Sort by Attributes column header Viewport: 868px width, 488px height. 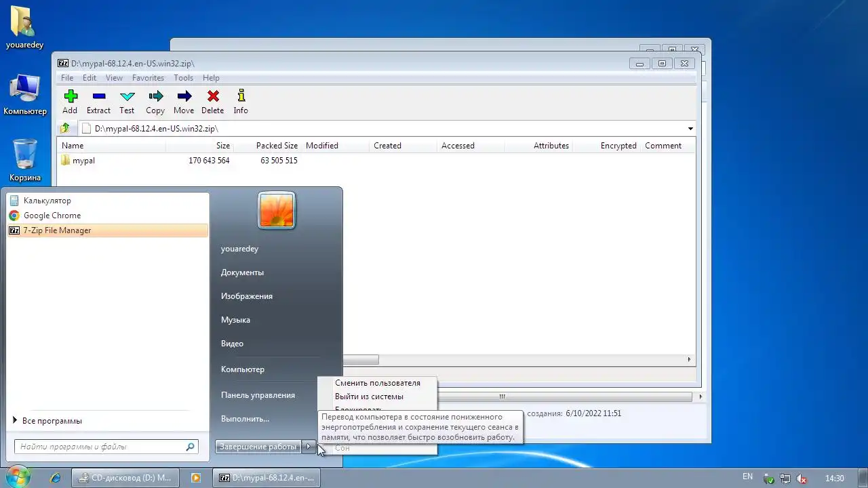[539, 146]
